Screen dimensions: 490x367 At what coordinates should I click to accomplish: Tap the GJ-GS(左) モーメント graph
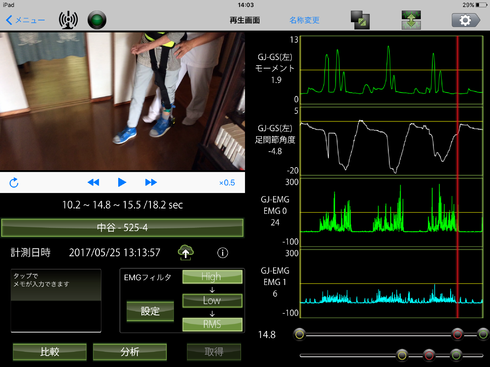pos(392,69)
